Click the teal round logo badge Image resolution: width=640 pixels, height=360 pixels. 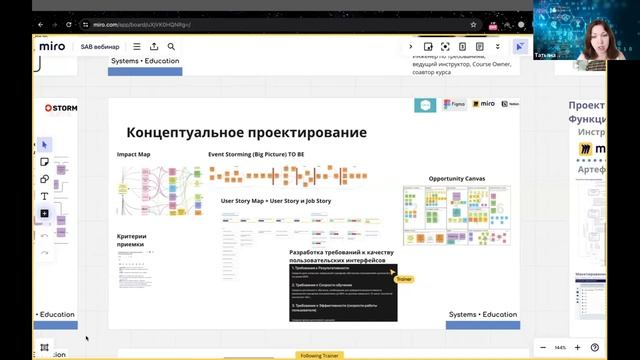(425, 105)
